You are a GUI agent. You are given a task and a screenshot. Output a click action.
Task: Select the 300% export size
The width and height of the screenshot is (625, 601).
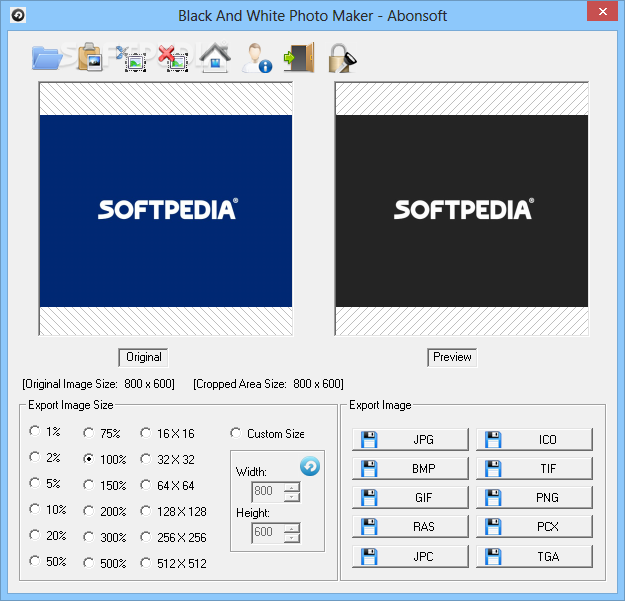(x=105, y=538)
